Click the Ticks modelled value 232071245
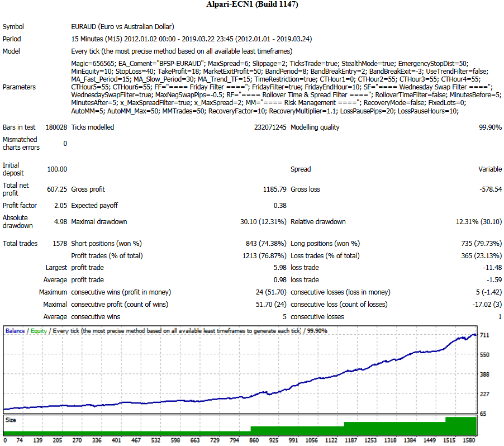The height and width of the screenshot is (446, 504). (x=270, y=127)
